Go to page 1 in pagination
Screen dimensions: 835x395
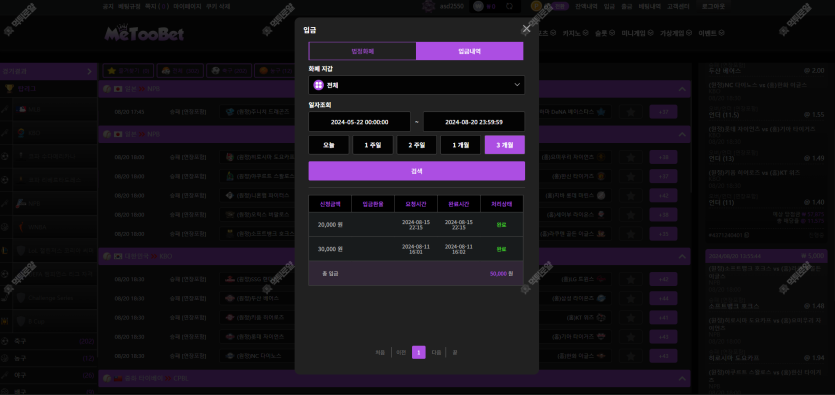point(419,352)
